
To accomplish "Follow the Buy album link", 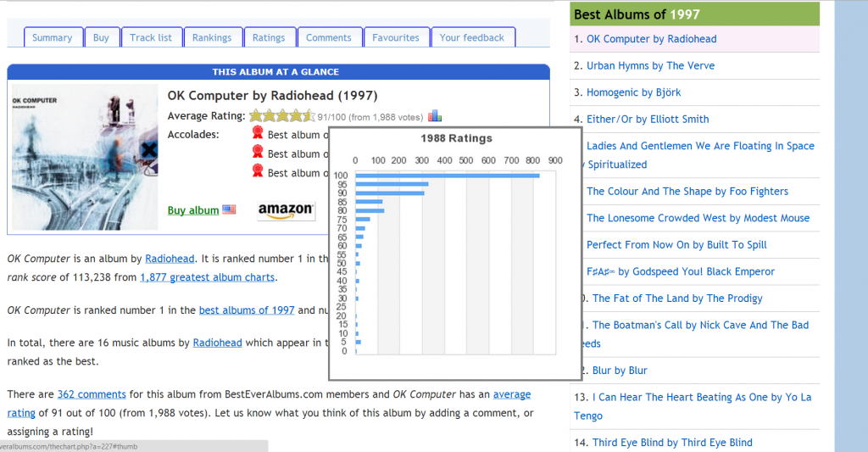I will (193, 210).
